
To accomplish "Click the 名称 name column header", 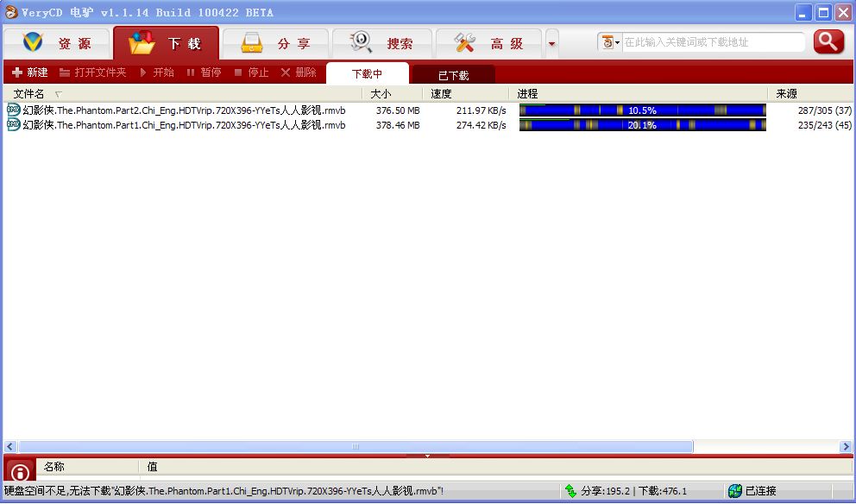I will [x=87, y=467].
